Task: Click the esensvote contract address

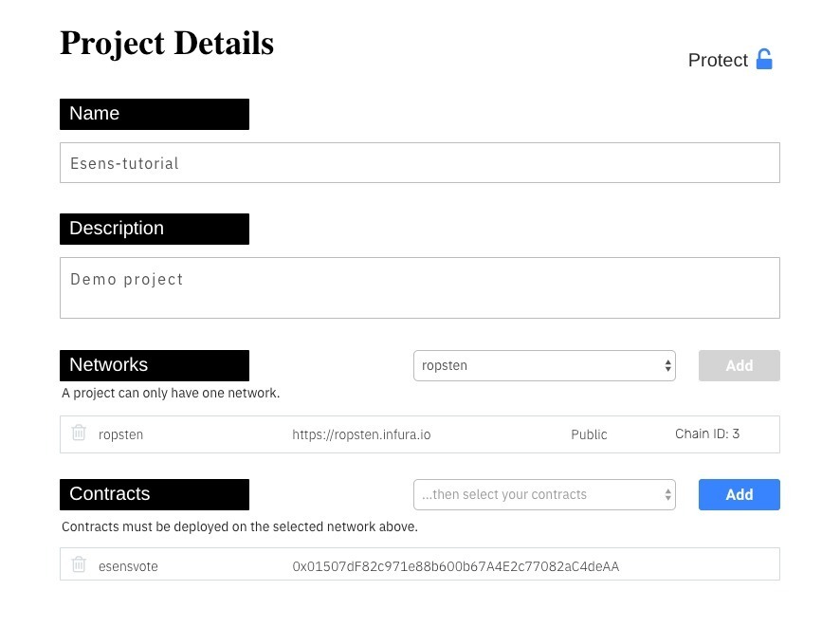Action: pyautogui.click(x=455, y=566)
